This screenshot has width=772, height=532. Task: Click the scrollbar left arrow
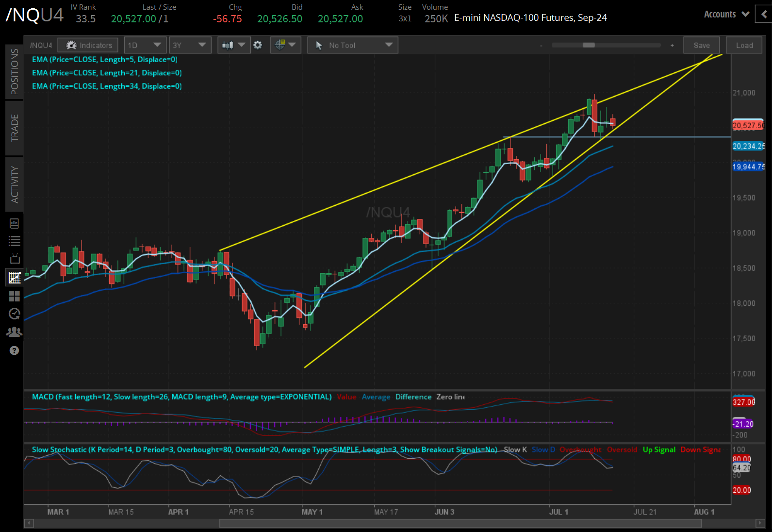click(x=29, y=523)
